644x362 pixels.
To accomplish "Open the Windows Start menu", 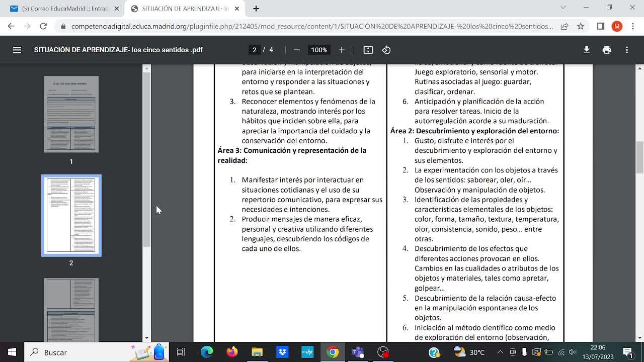I will click(12, 352).
